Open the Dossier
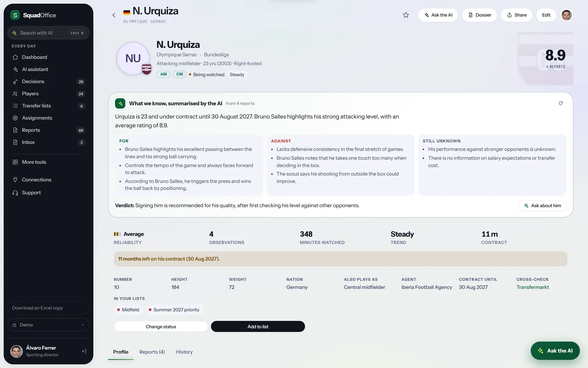Viewport: 588px width, 368px height. click(x=480, y=15)
